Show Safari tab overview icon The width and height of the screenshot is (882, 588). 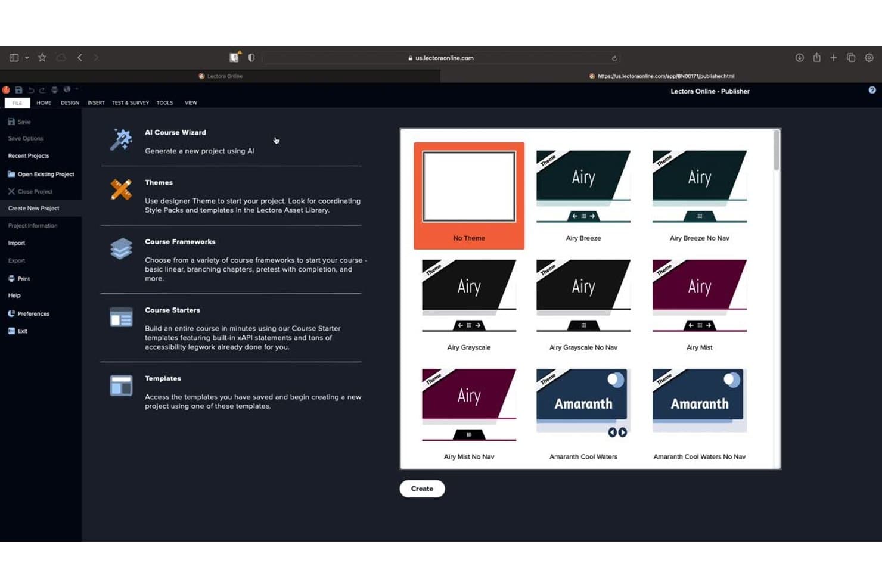851,58
